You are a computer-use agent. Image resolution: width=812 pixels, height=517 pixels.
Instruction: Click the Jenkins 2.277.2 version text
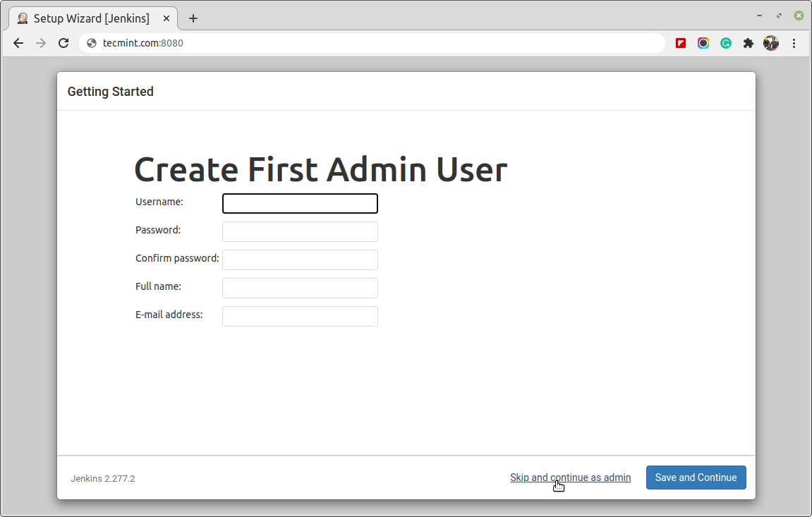click(x=102, y=479)
